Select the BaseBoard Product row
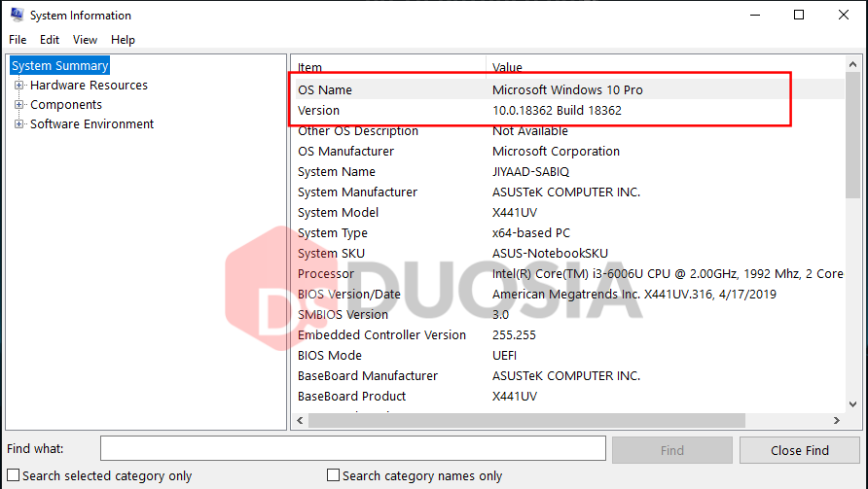This screenshot has width=868, height=489. pos(568,397)
